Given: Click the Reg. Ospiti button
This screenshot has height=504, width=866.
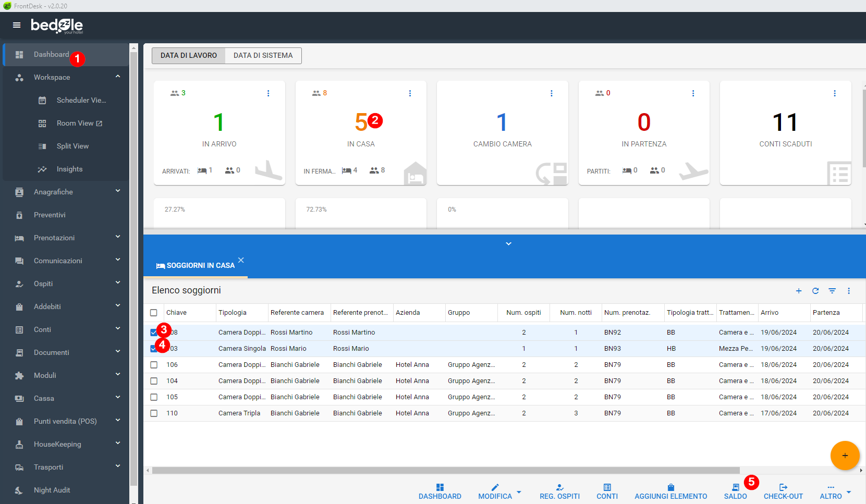Looking at the screenshot, I should 559,491.
